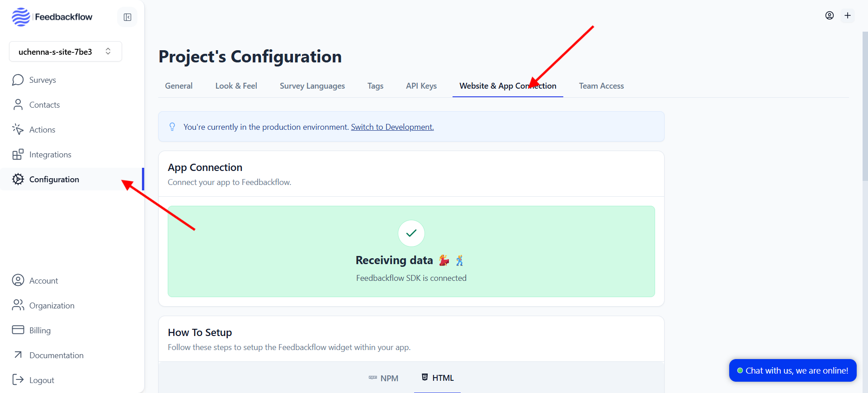
Task: Select the HTML setup tab
Action: pyautogui.click(x=437, y=378)
